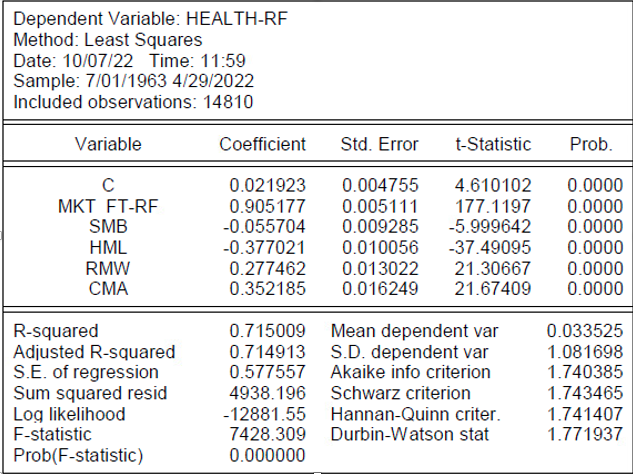The height and width of the screenshot is (474, 633).
Task: Select the Variable column header
Action: [x=108, y=144]
